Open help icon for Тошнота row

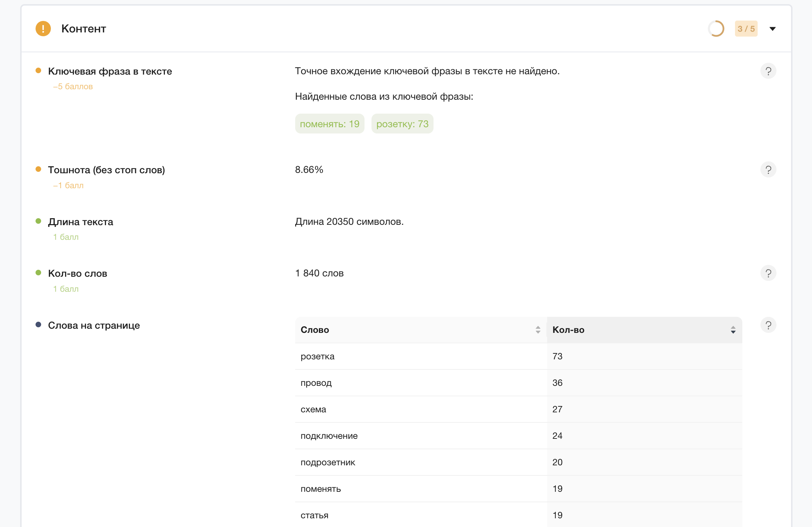point(768,170)
